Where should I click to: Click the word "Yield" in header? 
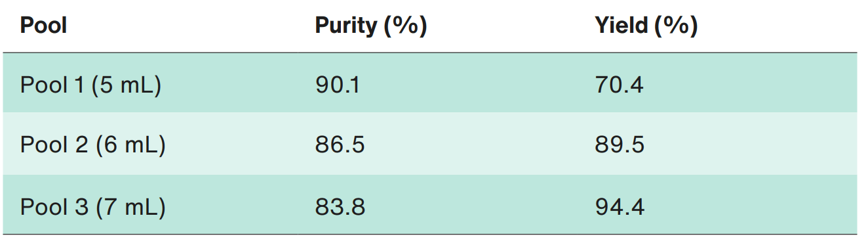pos(620,26)
